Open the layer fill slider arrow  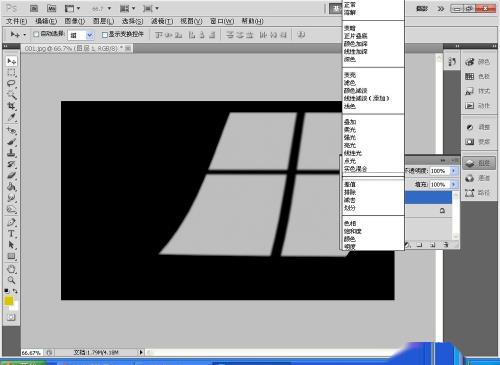[453, 184]
